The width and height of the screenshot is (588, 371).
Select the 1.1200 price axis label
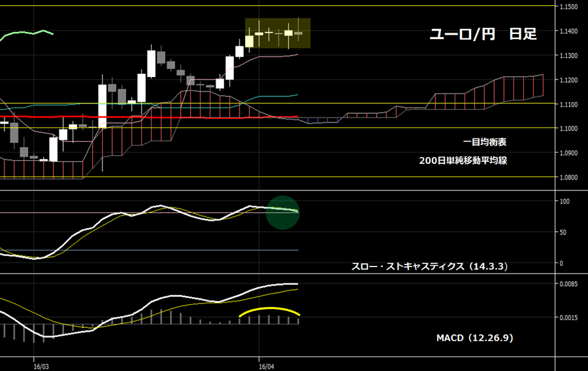click(x=570, y=80)
